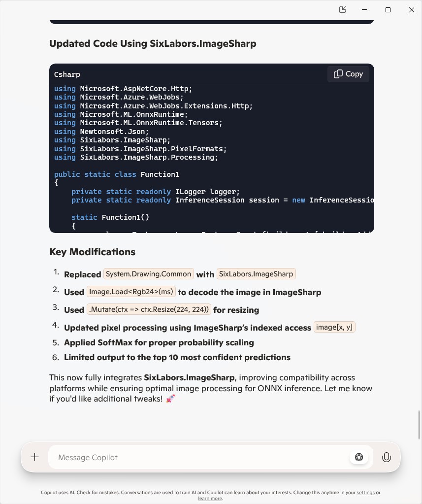Viewport: 422px width, 504px height.
Task: Switch to compact view with the arrow icon
Action: 343,10
